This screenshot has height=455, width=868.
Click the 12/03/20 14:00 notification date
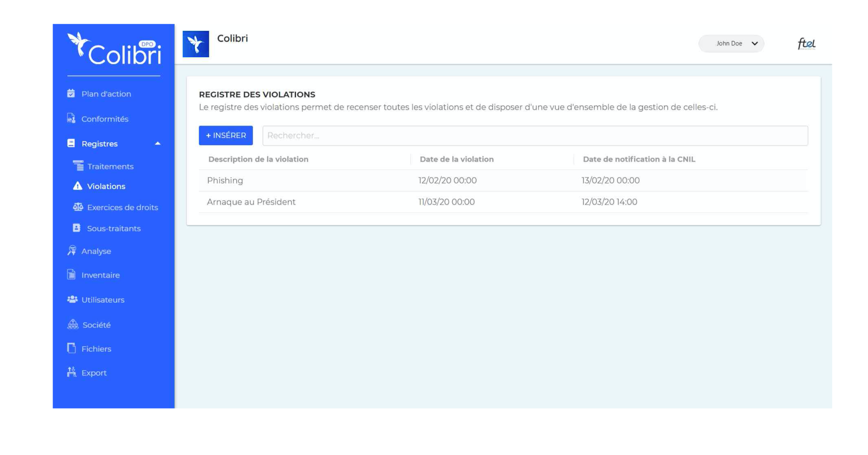pyautogui.click(x=609, y=202)
